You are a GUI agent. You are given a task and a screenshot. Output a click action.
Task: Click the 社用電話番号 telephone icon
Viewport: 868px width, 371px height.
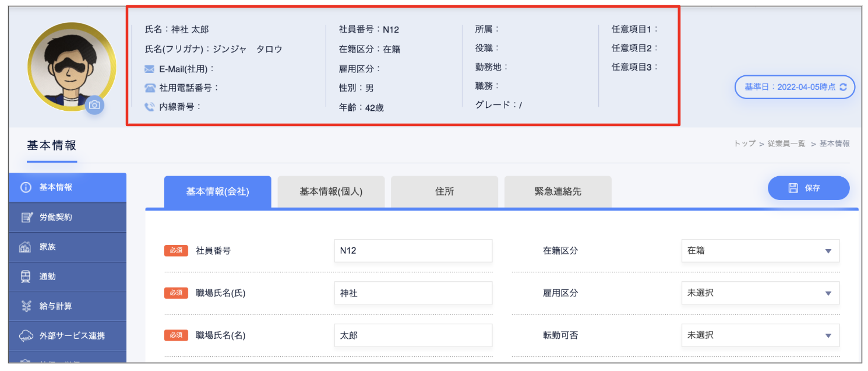[150, 88]
